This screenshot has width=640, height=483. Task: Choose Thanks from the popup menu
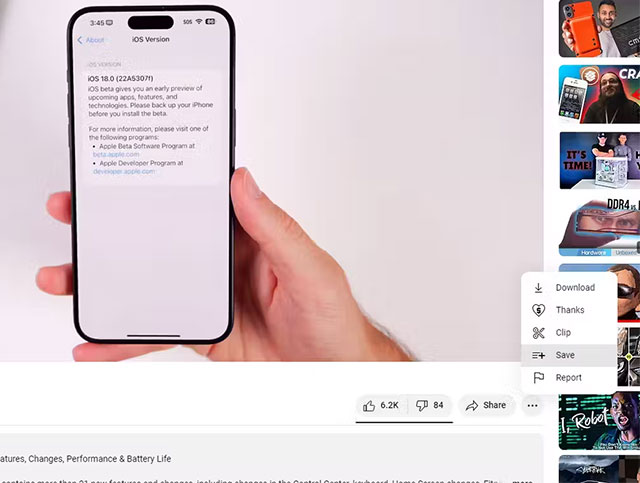click(569, 310)
